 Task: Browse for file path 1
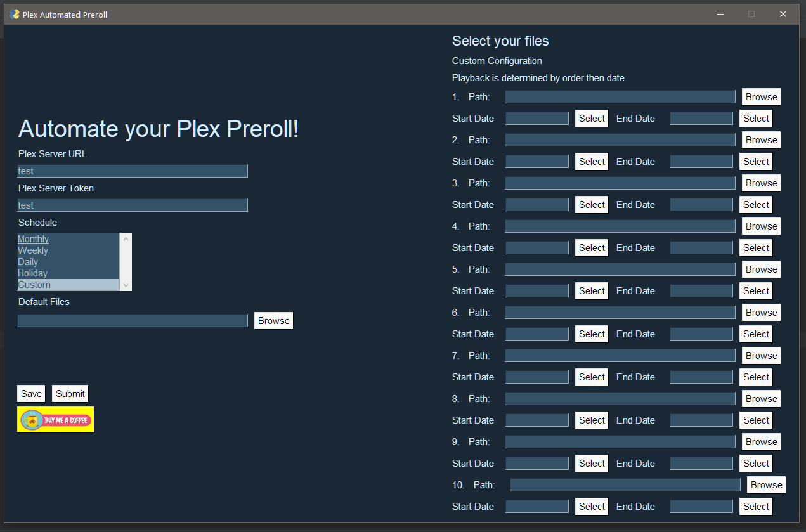click(761, 96)
